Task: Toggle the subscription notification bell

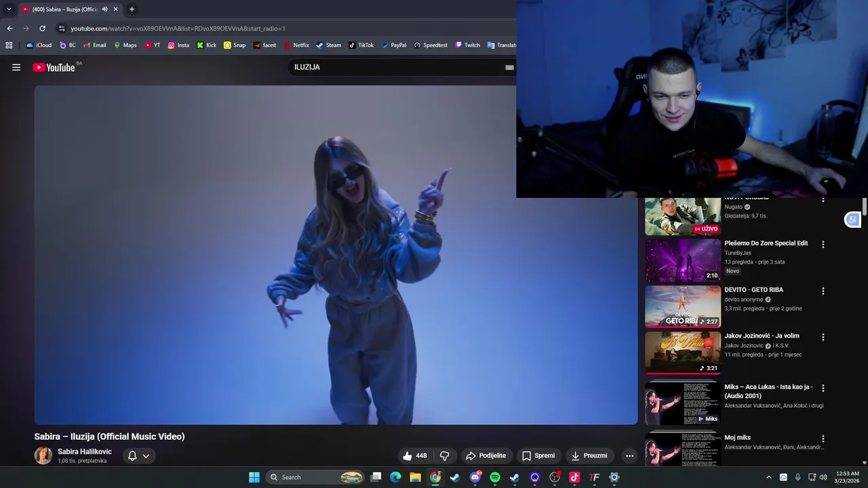Action: (x=132, y=455)
